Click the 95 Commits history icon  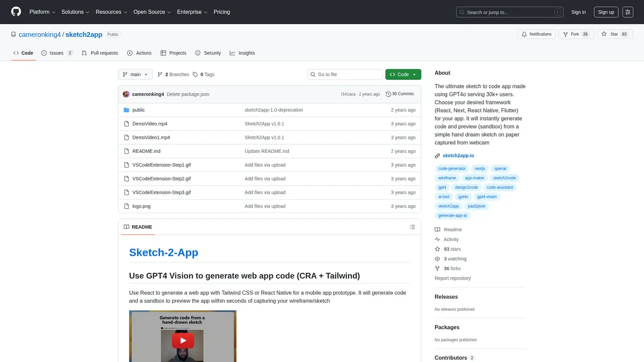coord(388,94)
